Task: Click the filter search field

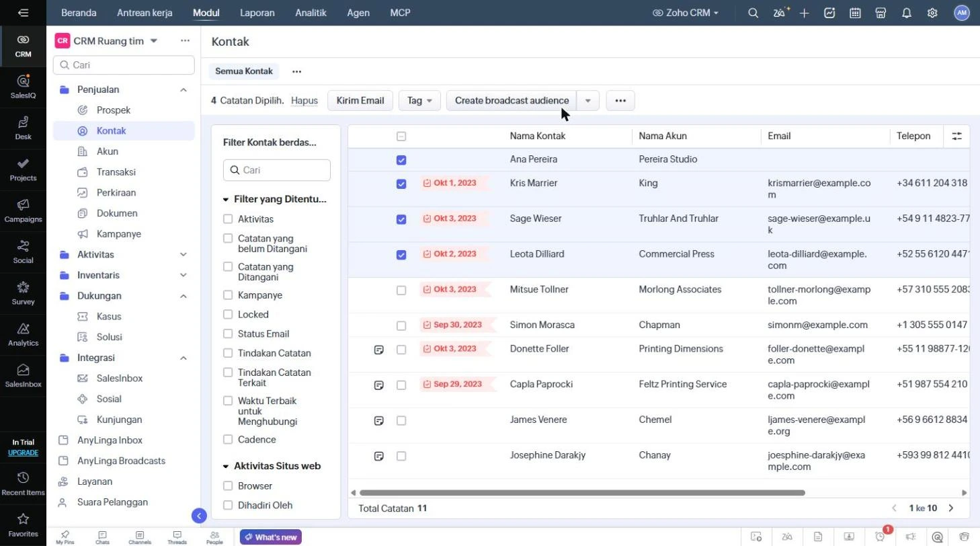Action: point(277,170)
